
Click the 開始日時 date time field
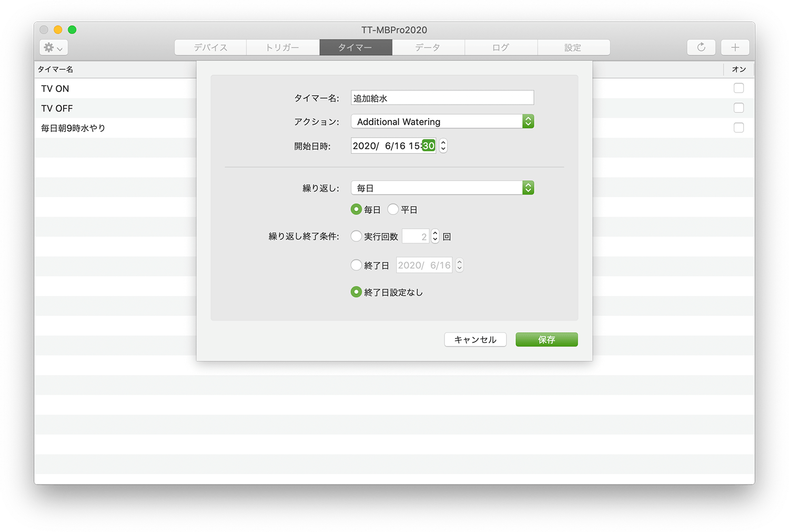(393, 146)
